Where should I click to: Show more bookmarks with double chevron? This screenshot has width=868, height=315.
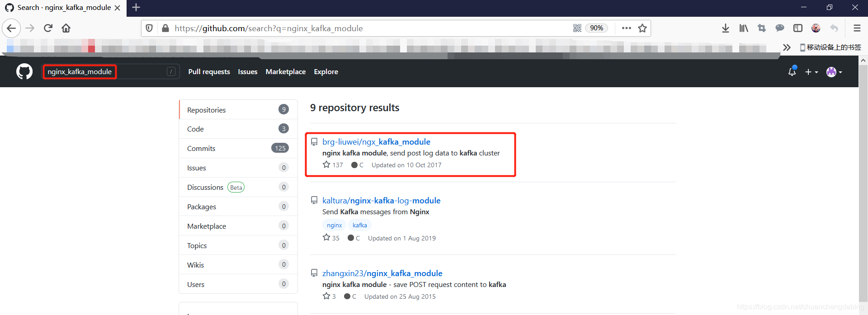[787, 47]
